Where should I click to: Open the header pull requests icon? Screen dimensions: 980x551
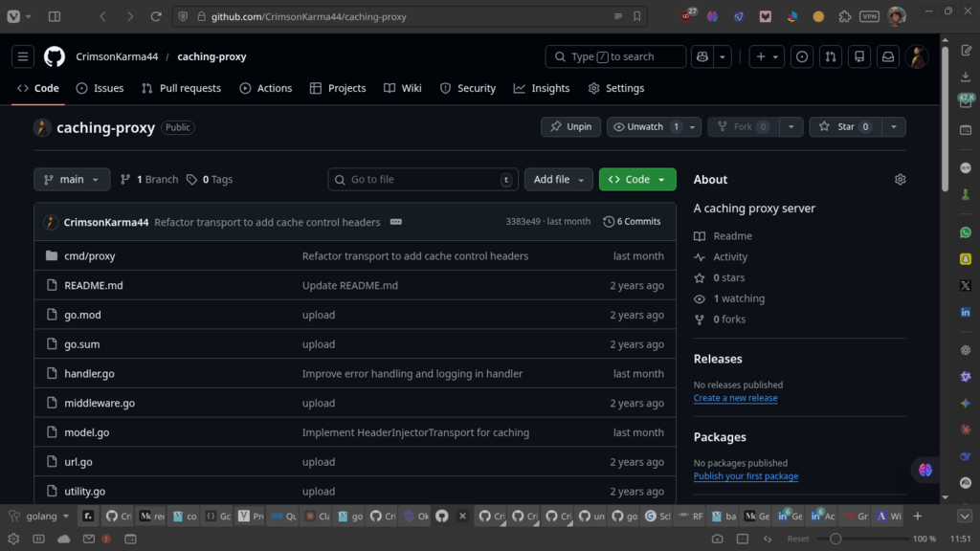[x=831, y=56]
